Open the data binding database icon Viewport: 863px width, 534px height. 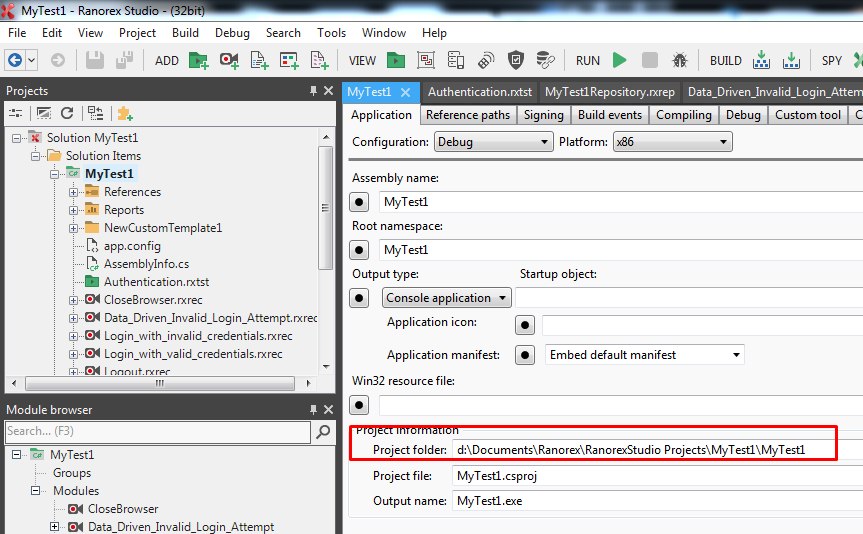(x=545, y=60)
